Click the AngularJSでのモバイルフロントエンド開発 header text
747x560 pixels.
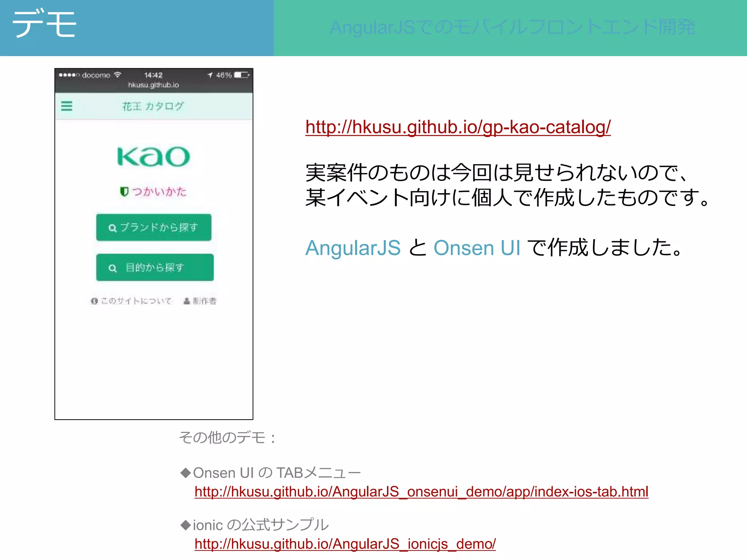click(x=512, y=27)
